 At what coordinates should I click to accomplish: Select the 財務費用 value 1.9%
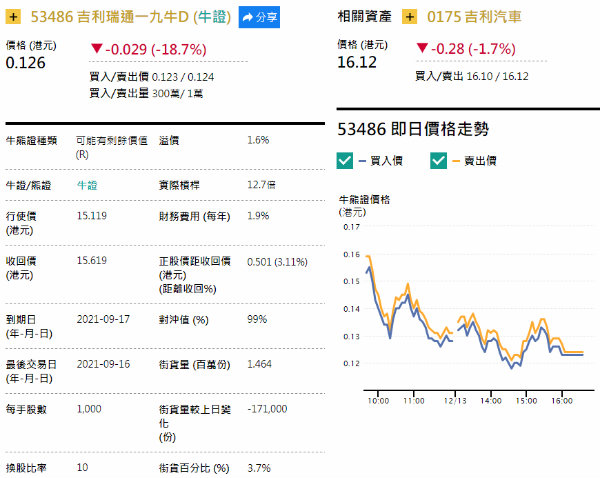tap(258, 216)
